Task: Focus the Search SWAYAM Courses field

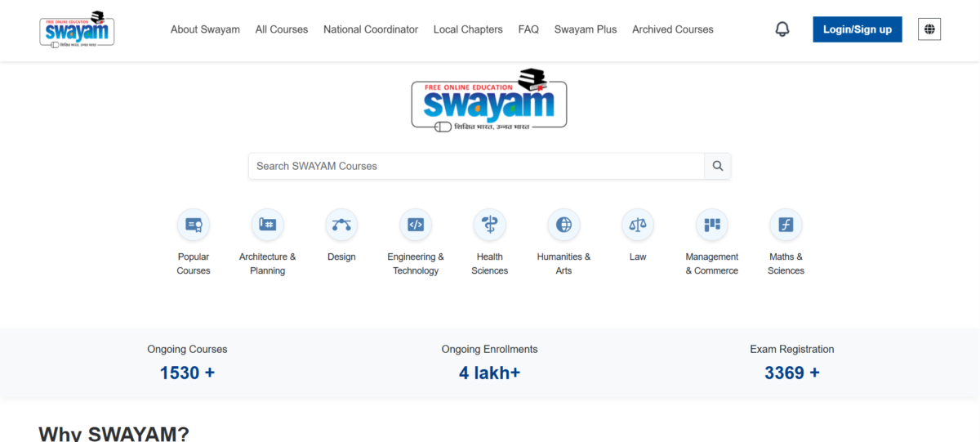Action: [x=477, y=166]
